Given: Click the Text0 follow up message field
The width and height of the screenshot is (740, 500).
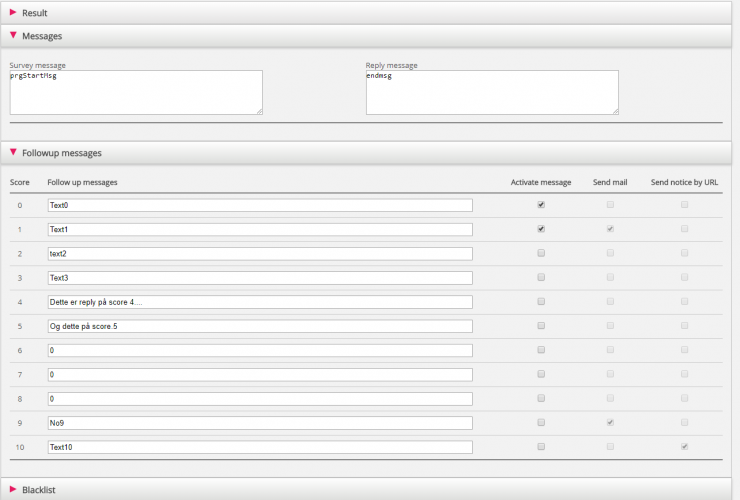Looking at the screenshot, I should pos(260,205).
